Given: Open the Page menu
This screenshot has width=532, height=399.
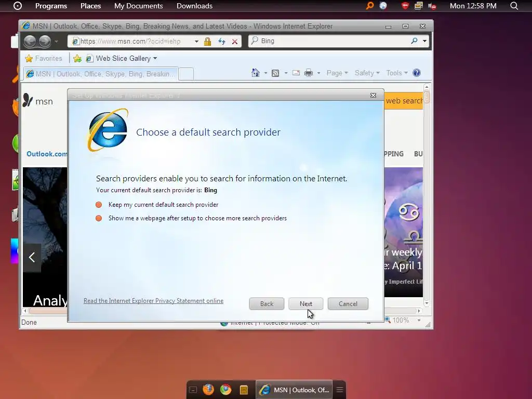Looking at the screenshot, I should click(x=337, y=73).
